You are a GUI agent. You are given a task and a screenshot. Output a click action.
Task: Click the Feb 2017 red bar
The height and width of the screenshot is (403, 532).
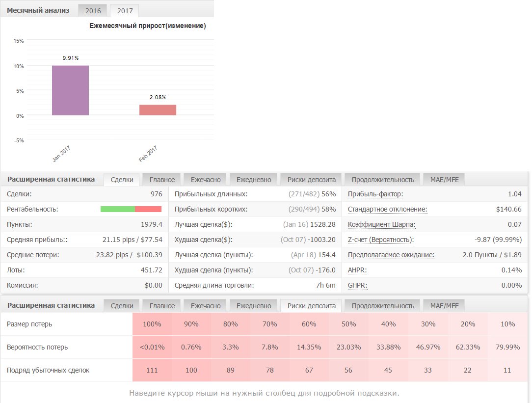[158, 110]
